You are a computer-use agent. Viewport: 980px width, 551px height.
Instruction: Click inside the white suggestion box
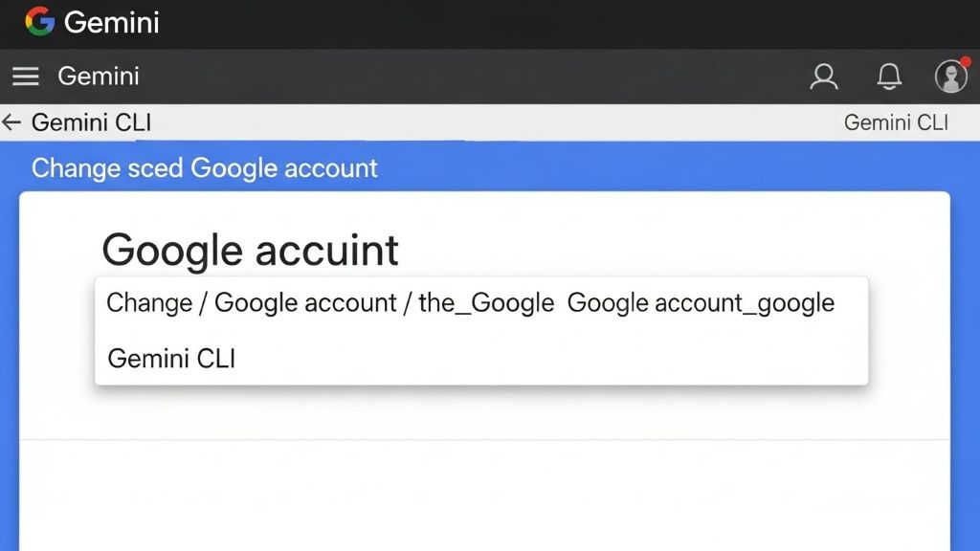coord(622,330)
